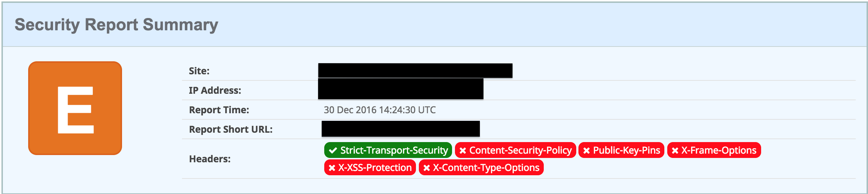Viewport: 868px width, 194px height.
Task: Click the redacted Report Short URL value
Action: (x=401, y=129)
